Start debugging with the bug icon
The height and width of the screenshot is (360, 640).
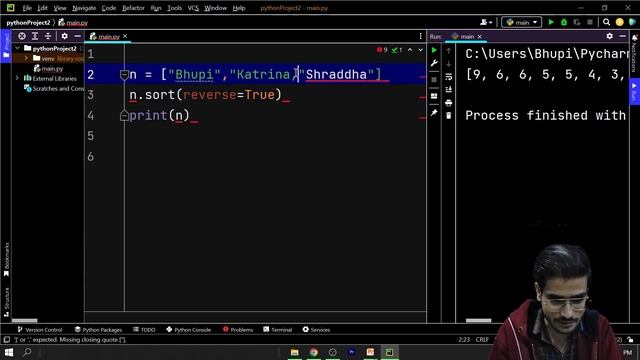564,22
